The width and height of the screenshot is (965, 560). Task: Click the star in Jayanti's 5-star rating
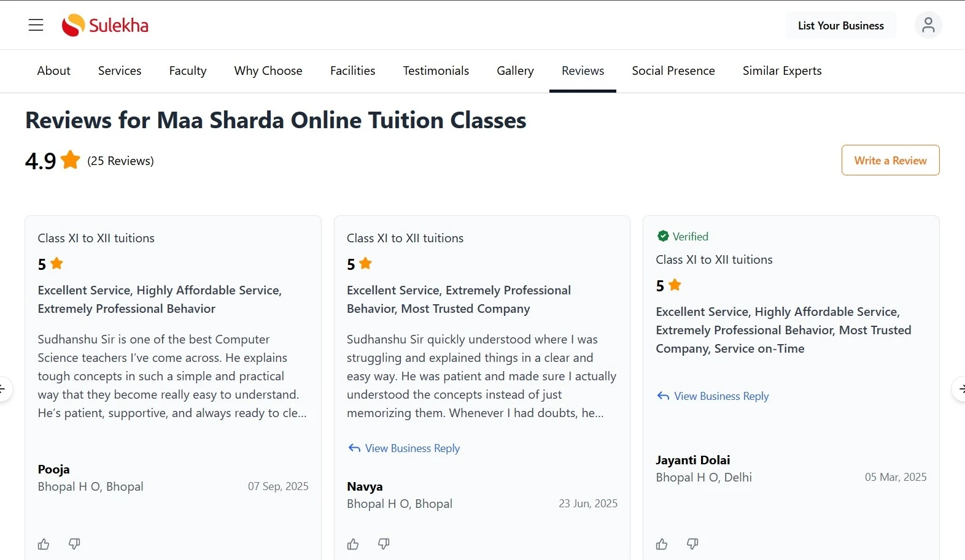point(675,285)
